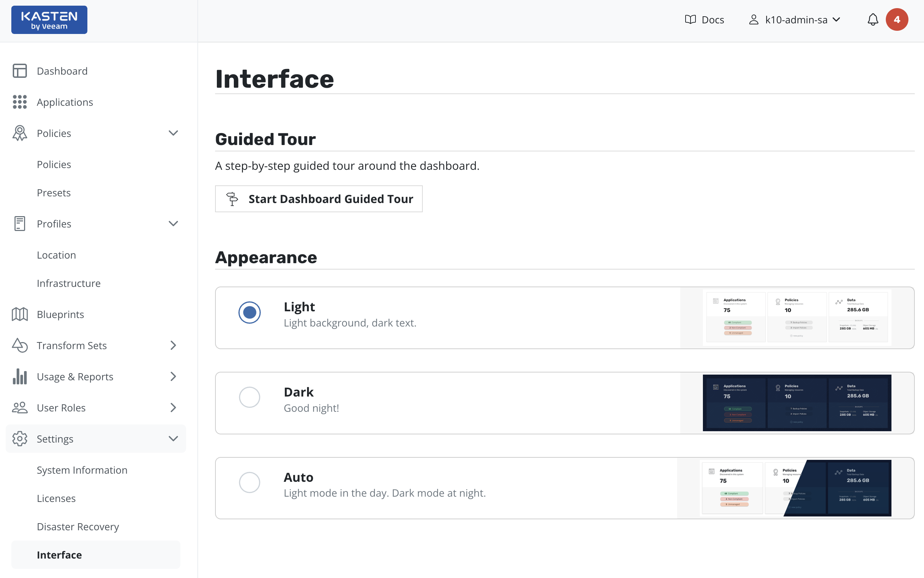Click the Dashboard sidebar icon
924x578 pixels.
click(19, 71)
